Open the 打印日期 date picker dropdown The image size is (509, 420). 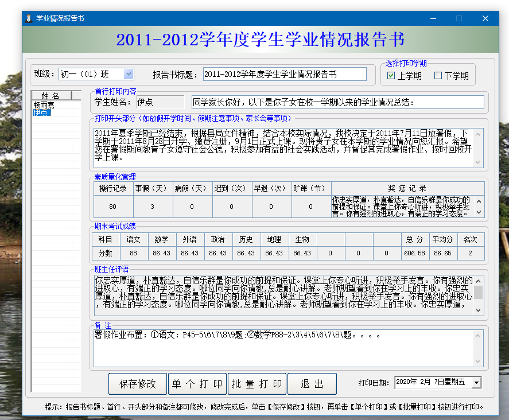(476, 383)
